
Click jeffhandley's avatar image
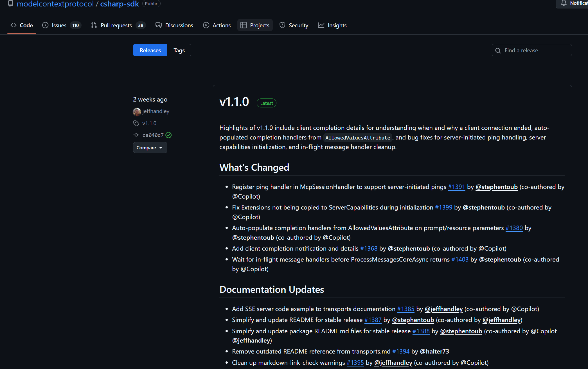click(x=137, y=112)
